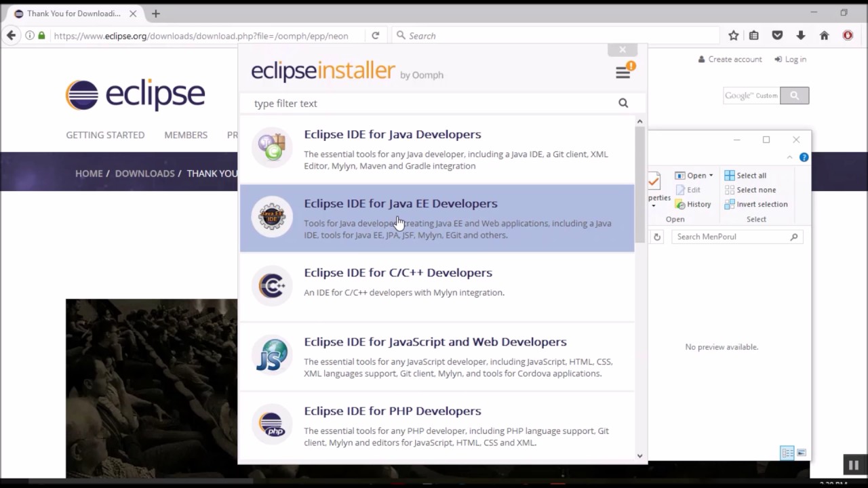The width and height of the screenshot is (868, 488).
Task: Select the Thank You for Downloading tab
Action: coord(73,14)
